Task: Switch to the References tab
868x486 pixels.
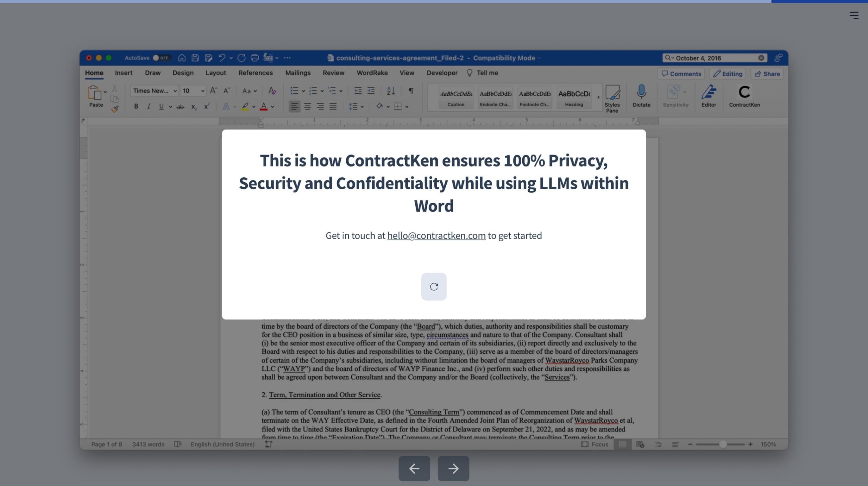Action: 256,73
